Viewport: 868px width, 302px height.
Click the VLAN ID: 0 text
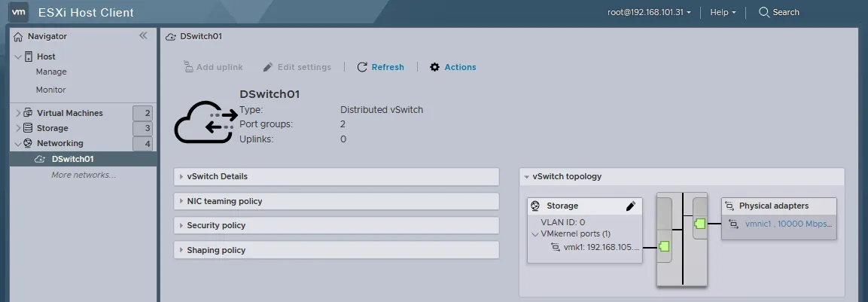coord(563,222)
